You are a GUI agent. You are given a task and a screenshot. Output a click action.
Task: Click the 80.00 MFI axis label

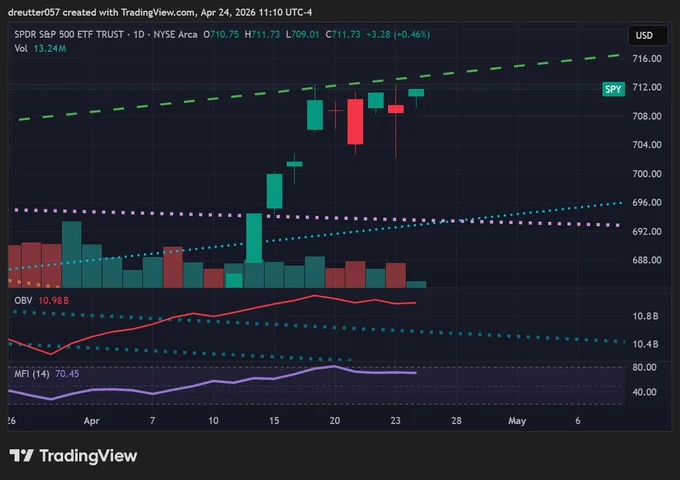(644, 367)
